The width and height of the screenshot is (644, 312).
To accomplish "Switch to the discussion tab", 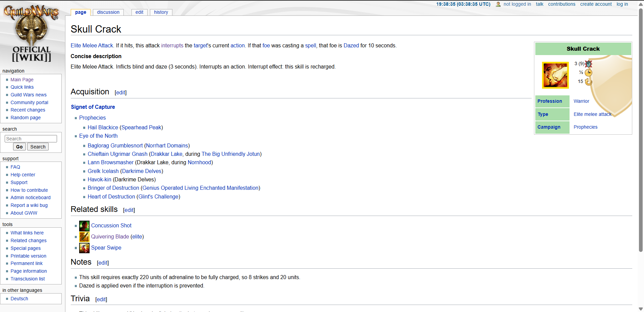I will pyautogui.click(x=108, y=12).
